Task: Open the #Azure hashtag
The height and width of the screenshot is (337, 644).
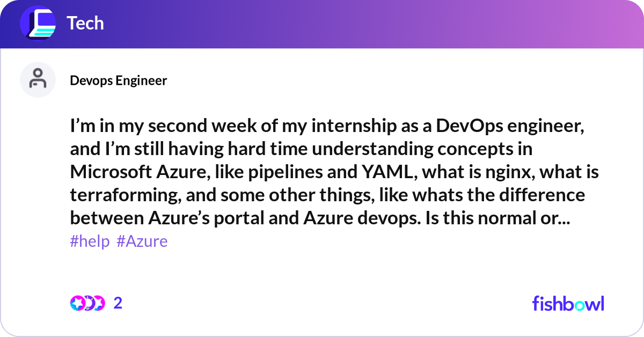Action: [x=143, y=241]
